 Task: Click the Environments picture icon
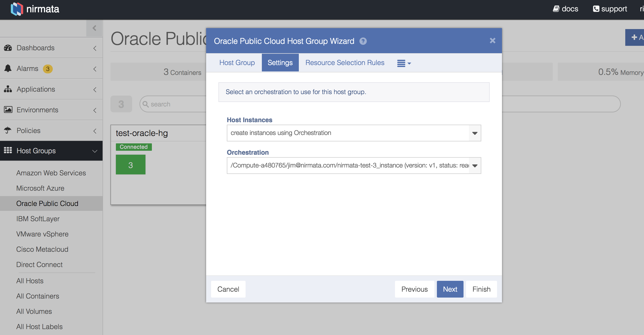8,110
